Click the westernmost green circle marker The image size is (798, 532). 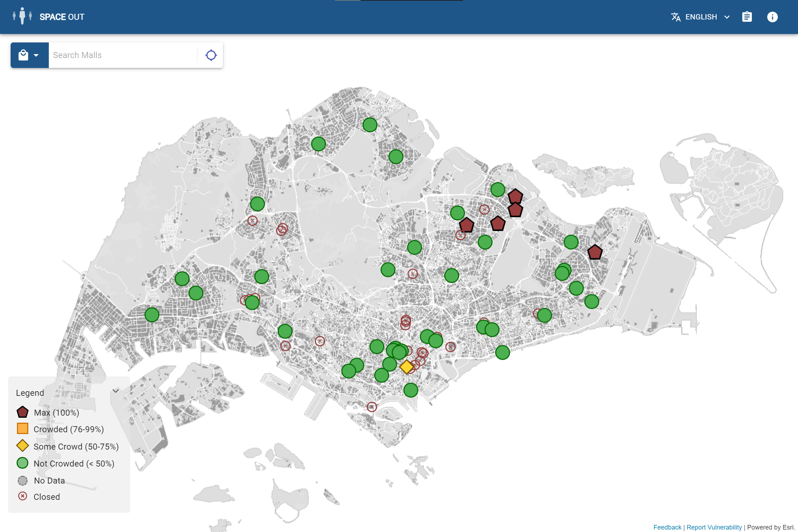click(152, 314)
